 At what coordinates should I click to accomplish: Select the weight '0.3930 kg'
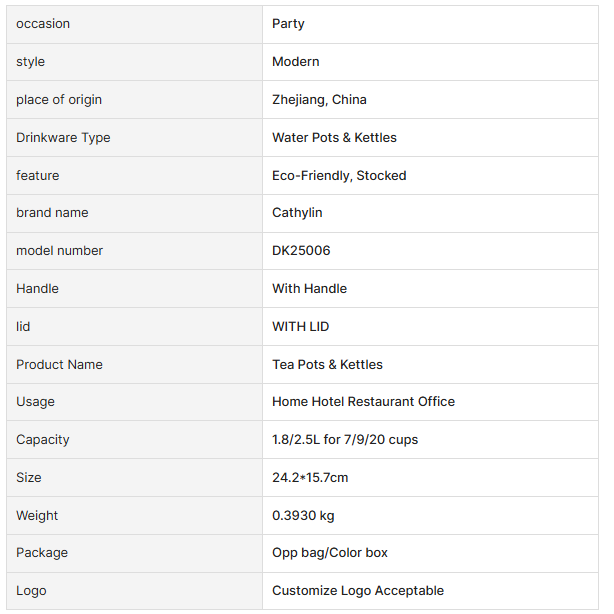(303, 516)
